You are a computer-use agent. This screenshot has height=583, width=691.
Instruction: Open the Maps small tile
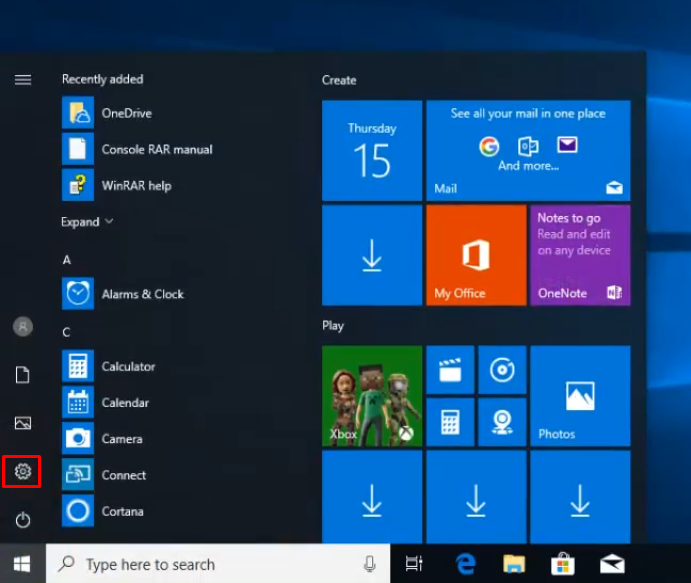pyautogui.click(x=502, y=422)
